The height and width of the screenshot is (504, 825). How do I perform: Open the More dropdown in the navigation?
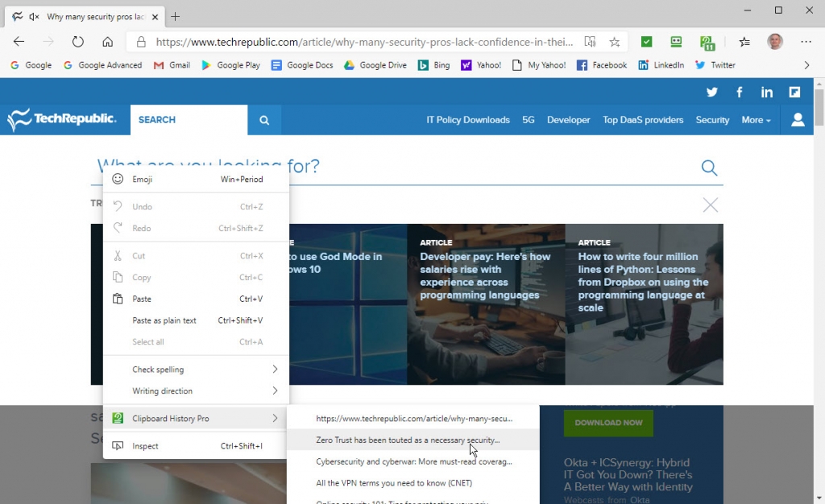tap(754, 119)
